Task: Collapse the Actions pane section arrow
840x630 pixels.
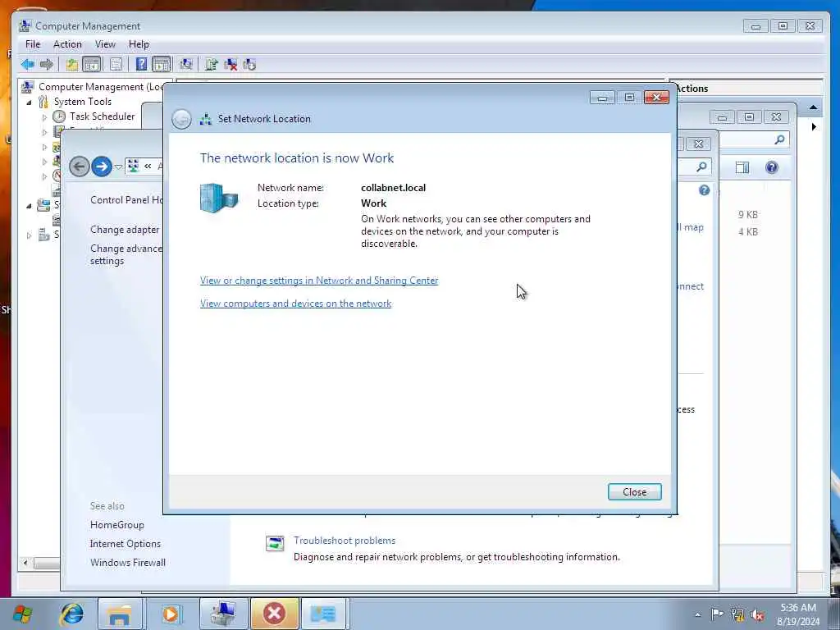Action: [813, 107]
